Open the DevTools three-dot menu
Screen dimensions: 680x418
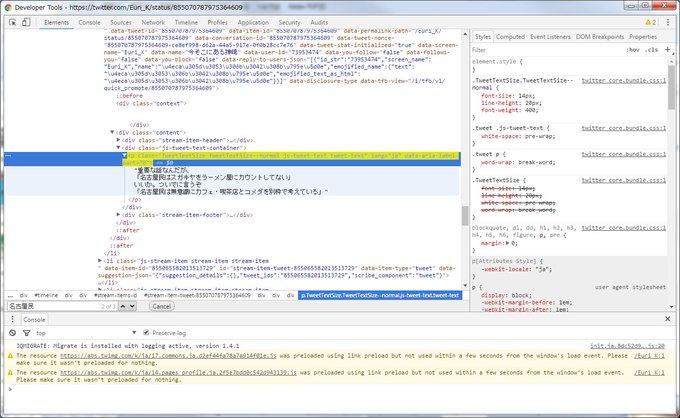pos(668,22)
